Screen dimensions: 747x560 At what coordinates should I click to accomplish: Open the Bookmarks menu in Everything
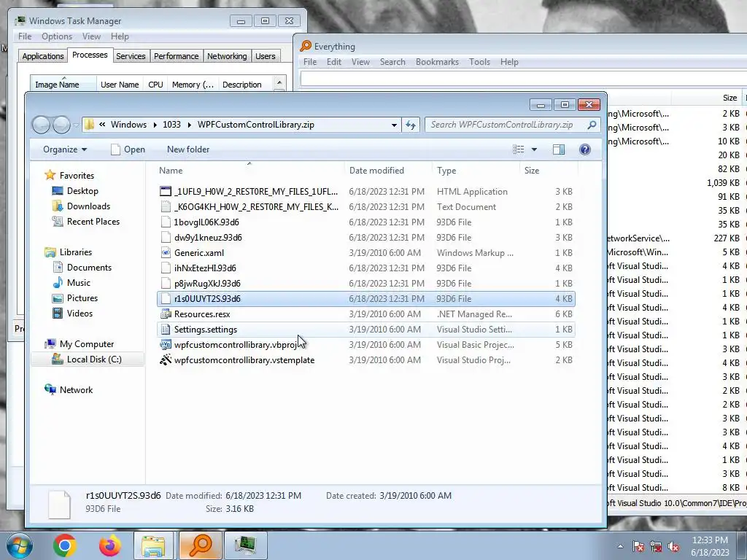(x=437, y=62)
